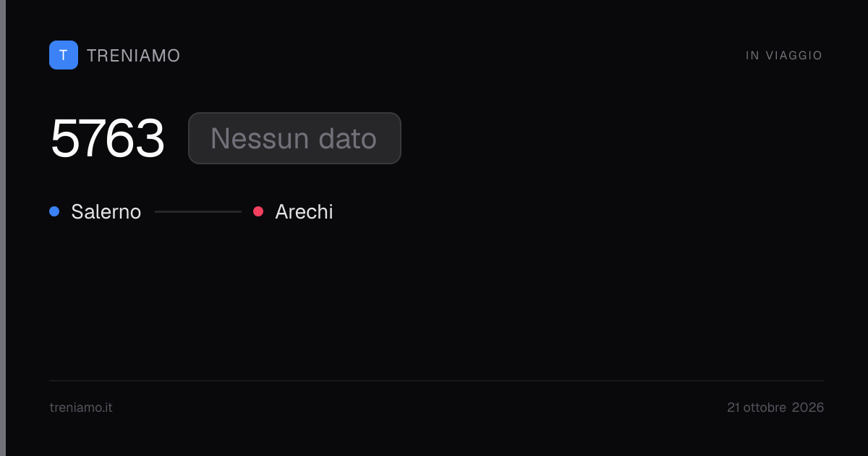Screen dimensions: 868x456
Task: Visit the treniamo.it footer link
Action: pyautogui.click(x=81, y=408)
